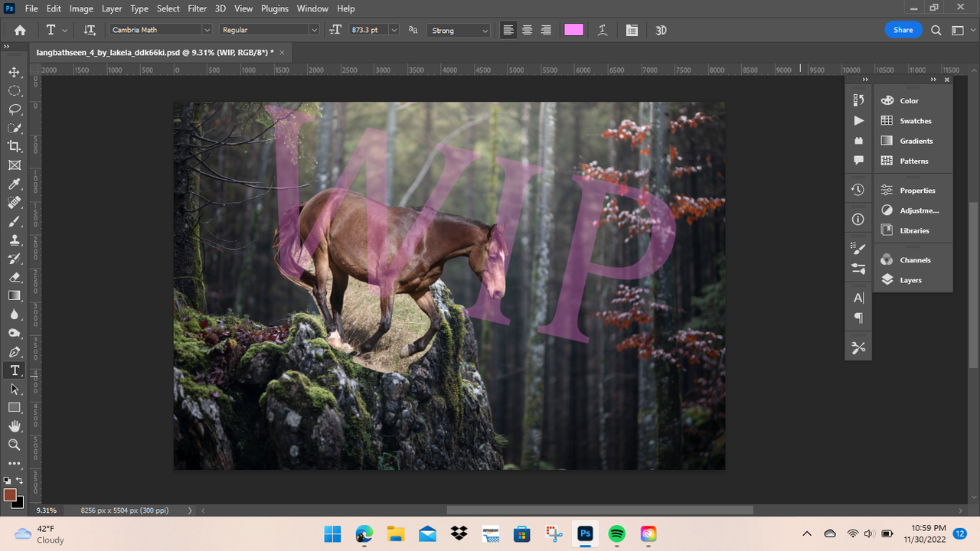This screenshot has width=980, height=551.
Task: Open the Regular font style dropdown
Action: (314, 30)
